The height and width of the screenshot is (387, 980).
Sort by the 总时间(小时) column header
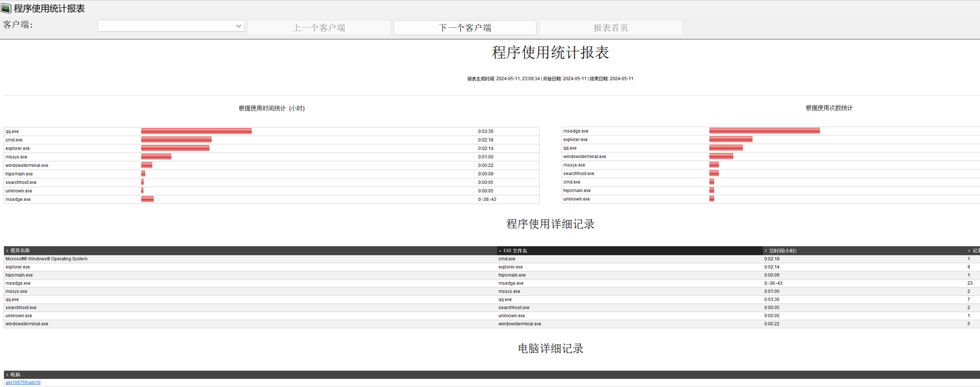[864, 251]
